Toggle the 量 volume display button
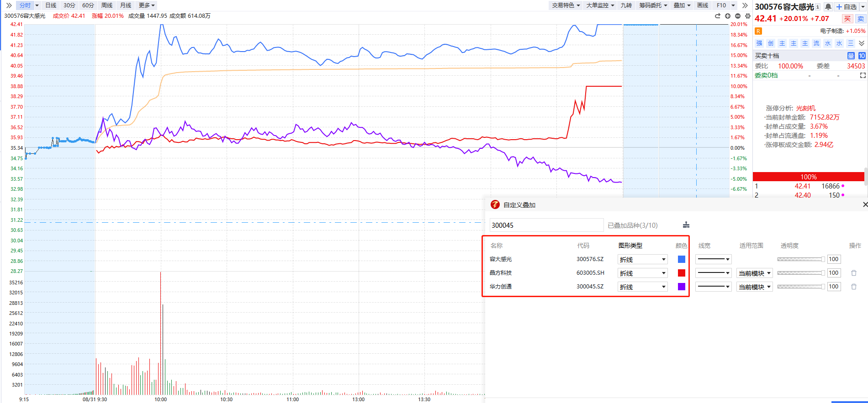 coord(851,56)
